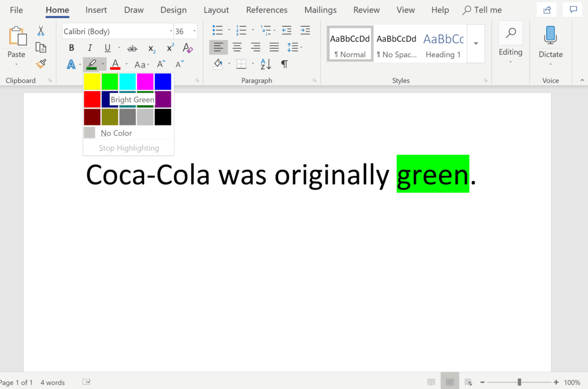Expand the Styles gallery arrow
Screen dimensions: 588x389
tap(476, 44)
